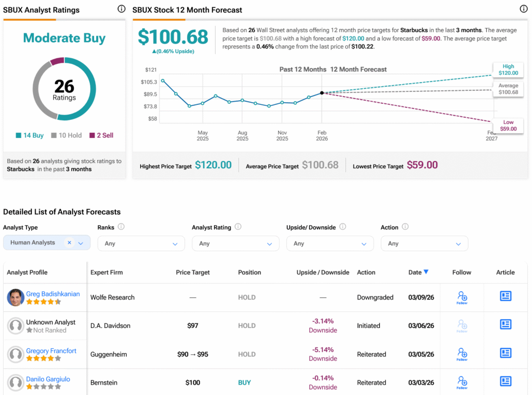Open the Action filter dropdown
The width and height of the screenshot is (532, 395).
(x=424, y=243)
